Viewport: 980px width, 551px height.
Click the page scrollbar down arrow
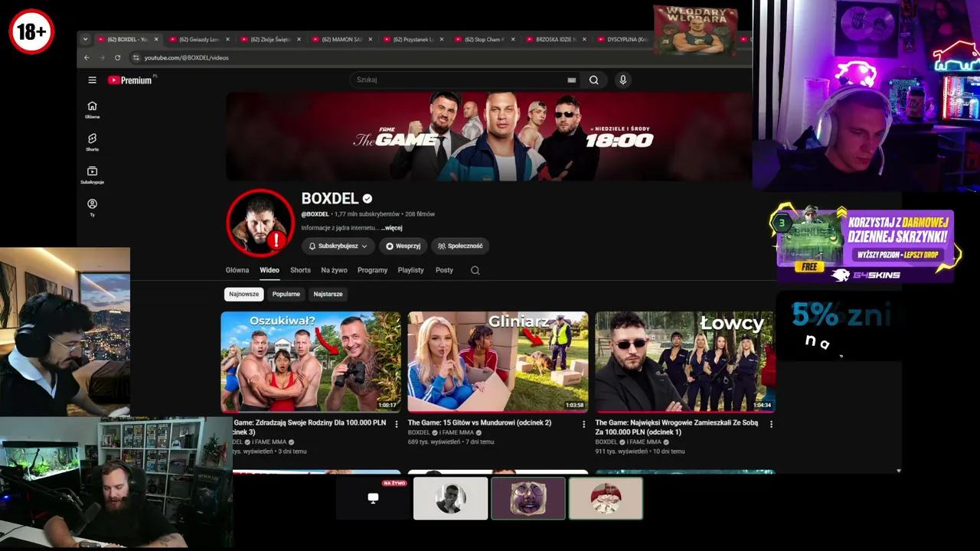(899, 471)
